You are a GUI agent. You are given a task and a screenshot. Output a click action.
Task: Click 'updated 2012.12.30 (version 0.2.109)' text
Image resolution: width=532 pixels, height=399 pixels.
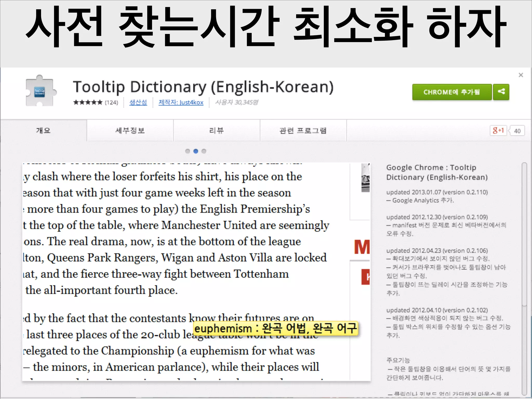(x=437, y=217)
